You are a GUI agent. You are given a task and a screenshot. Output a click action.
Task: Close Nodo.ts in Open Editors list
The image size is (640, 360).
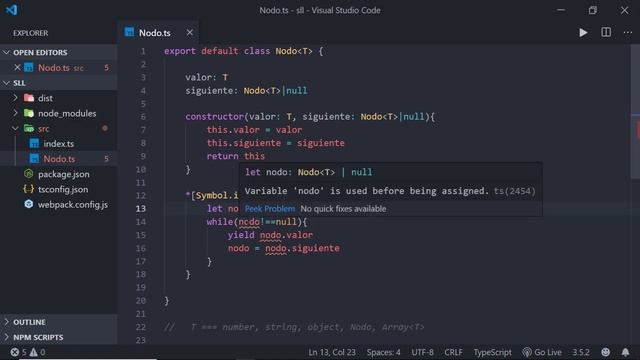[x=17, y=67]
